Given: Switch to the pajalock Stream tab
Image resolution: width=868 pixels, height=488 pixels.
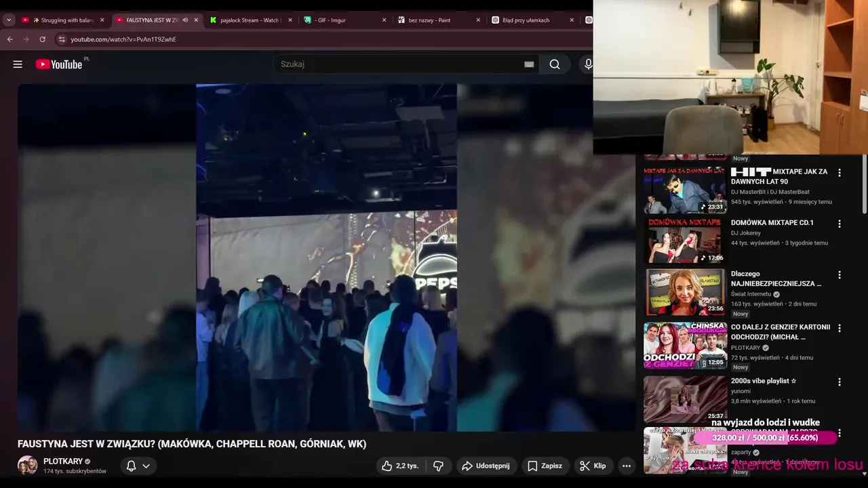Looking at the screenshot, I should (250, 20).
